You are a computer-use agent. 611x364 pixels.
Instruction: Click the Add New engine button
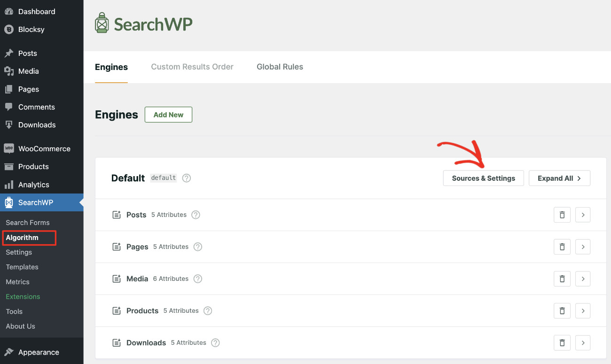click(168, 114)
